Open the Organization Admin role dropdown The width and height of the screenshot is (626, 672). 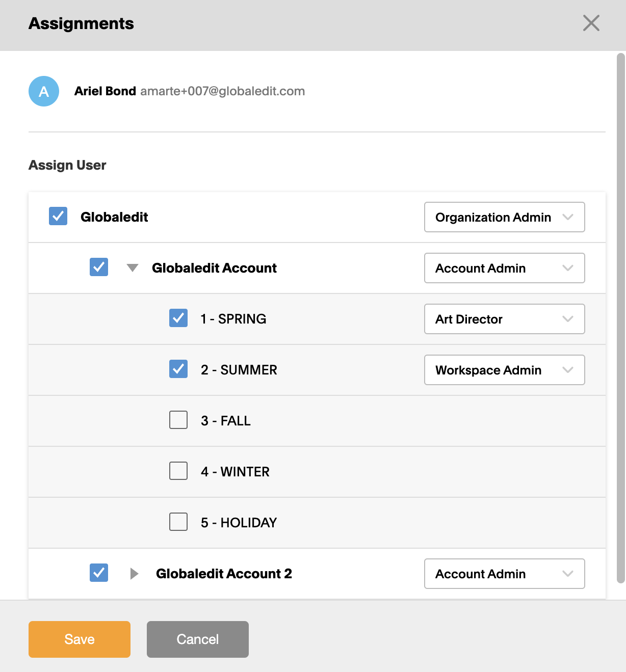[505, 217]
